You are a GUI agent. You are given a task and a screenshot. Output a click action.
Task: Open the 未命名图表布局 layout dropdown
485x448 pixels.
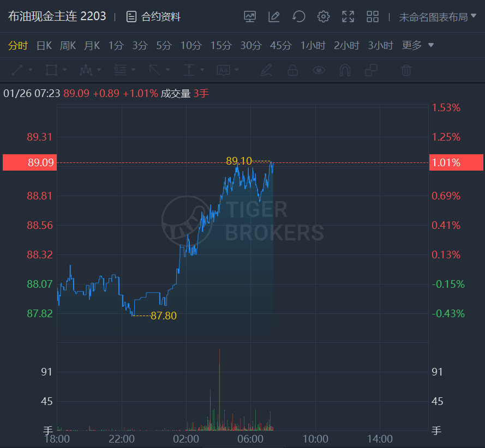(x=437, y=17)
